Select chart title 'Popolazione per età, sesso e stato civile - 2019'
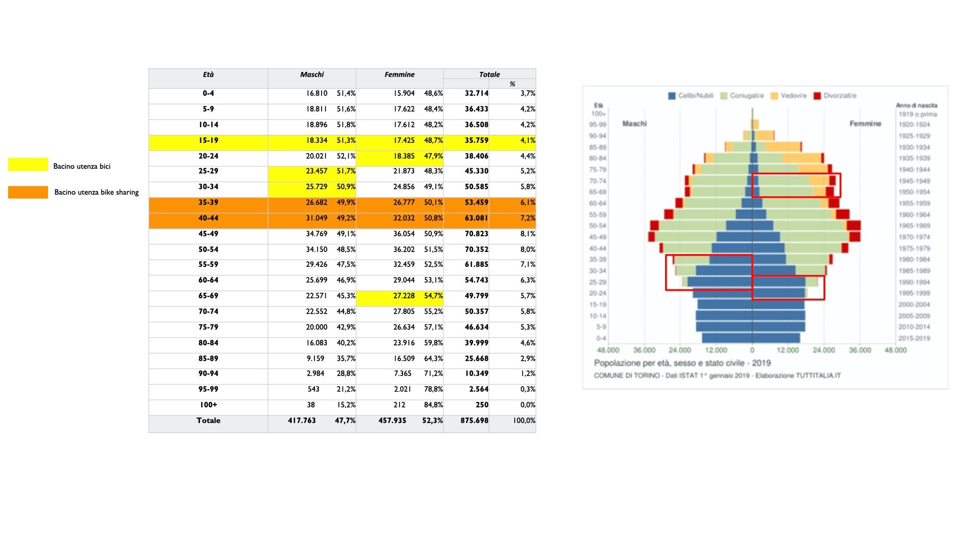 [x=682, y=363]
